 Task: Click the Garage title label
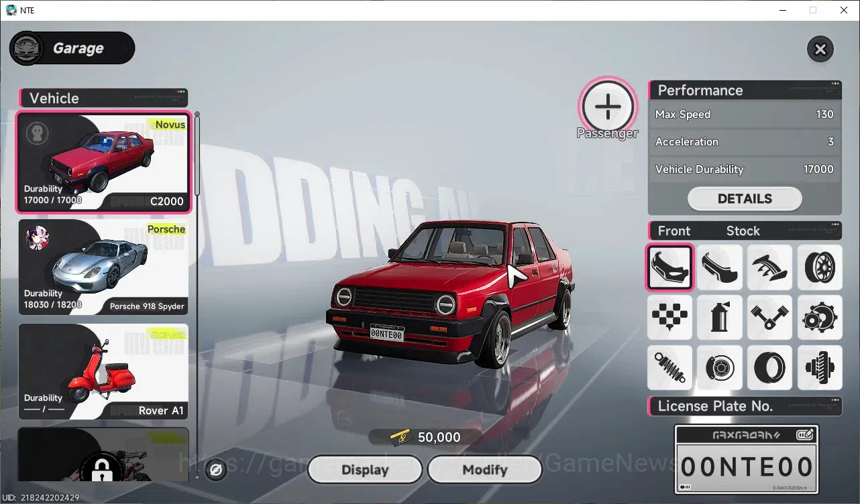78,48
